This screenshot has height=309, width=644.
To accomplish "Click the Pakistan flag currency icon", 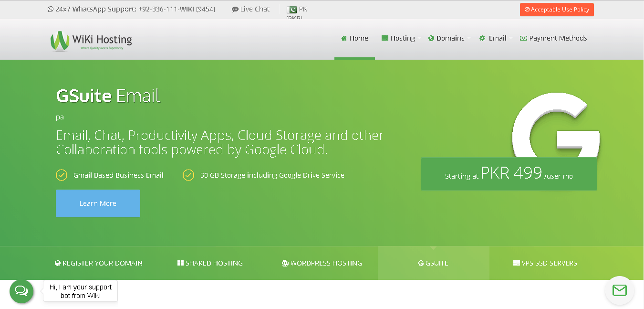I will coord(292,10).
